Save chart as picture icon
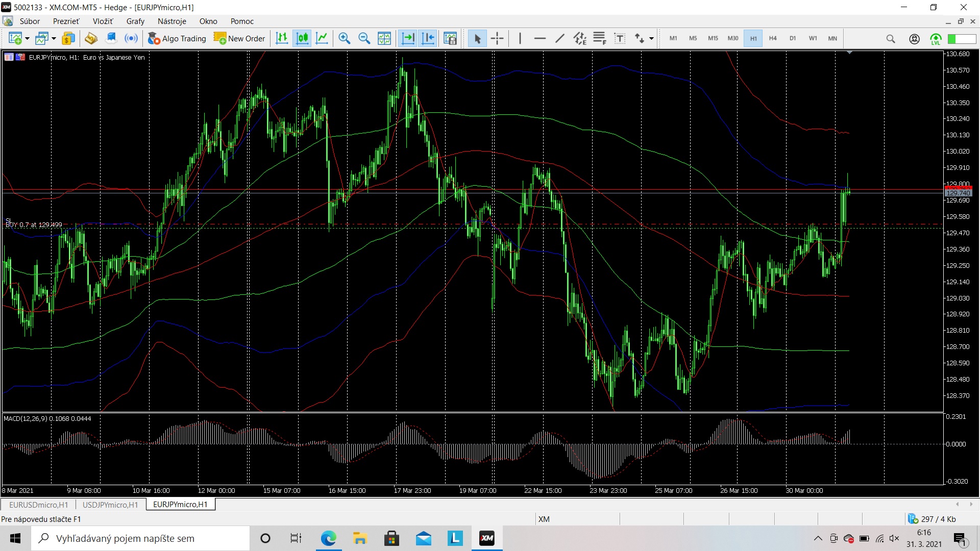This screenshot has width=980, height=551. (450, 38)
